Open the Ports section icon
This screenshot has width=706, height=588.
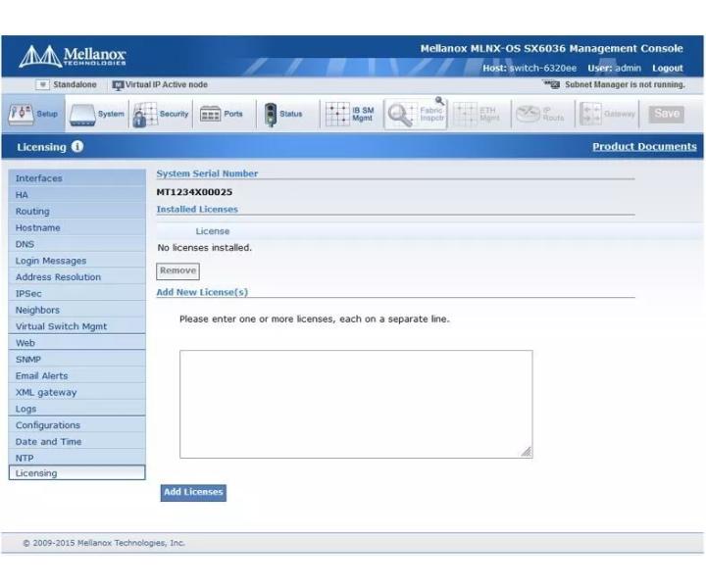pos(210,115)
